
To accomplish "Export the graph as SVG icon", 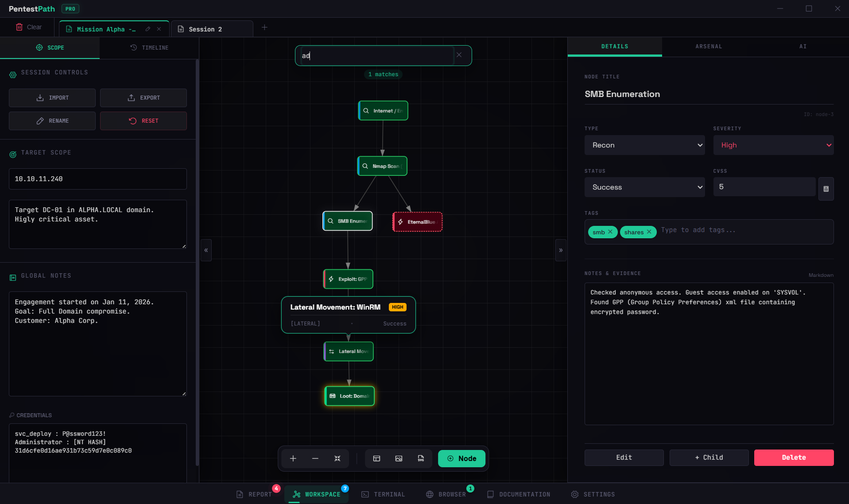I will 421,458.
